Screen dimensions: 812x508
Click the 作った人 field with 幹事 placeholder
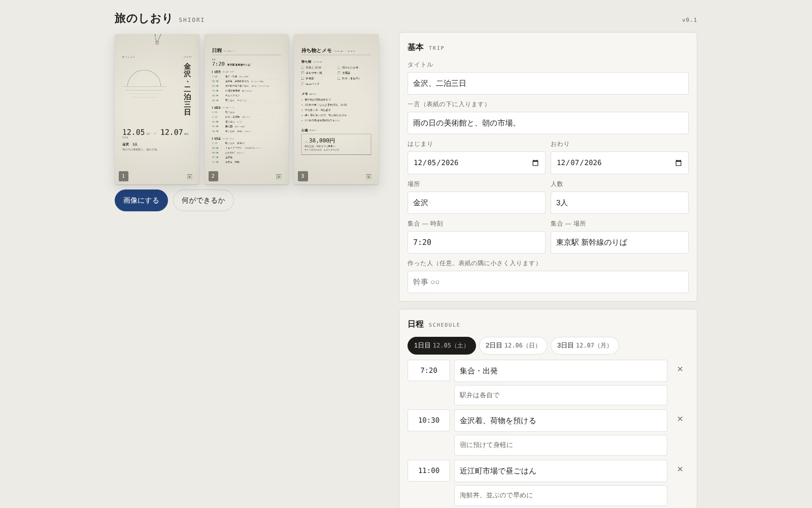tap(548, 282)
